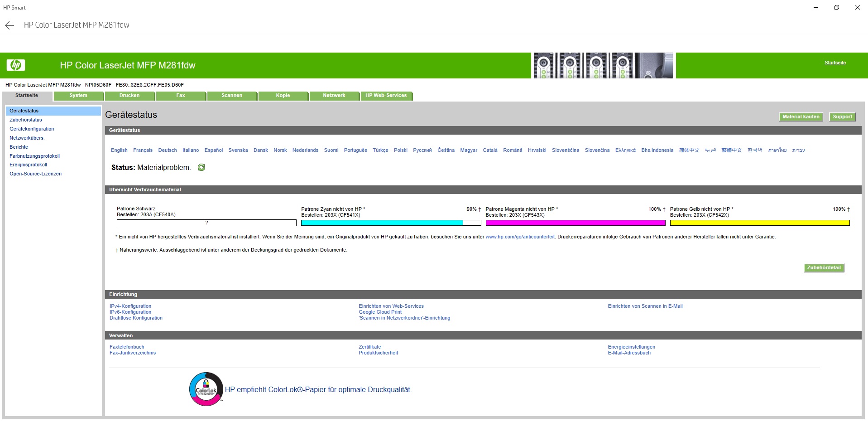Image resolution: width=868 pixels, height=427 pixels.
Task: Click the Support button
Action: (x=842, y=117)
